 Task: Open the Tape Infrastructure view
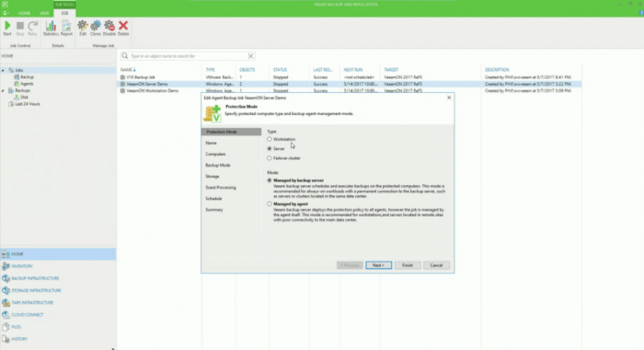coord(32,303)
